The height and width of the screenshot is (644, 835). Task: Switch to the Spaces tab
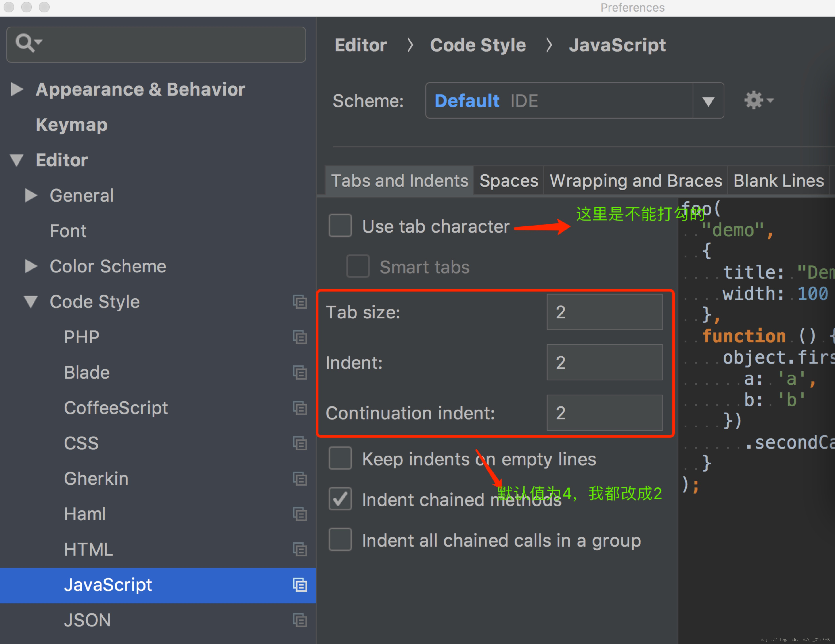tap(508, 181)
